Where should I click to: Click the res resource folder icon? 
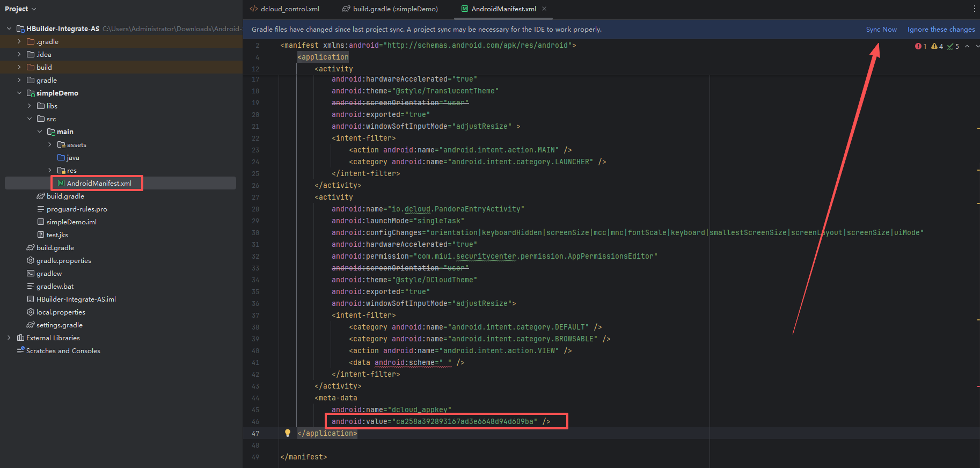[x=61, y=170]
